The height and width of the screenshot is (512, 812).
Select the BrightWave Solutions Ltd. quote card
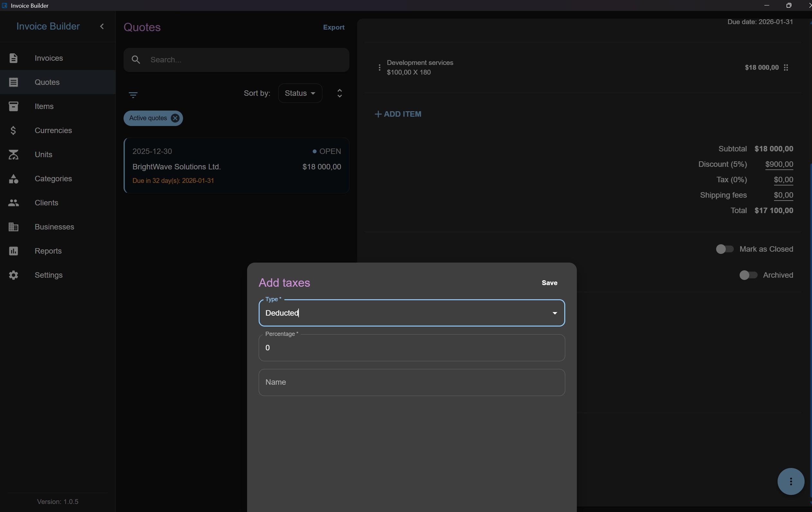(236, 166)
